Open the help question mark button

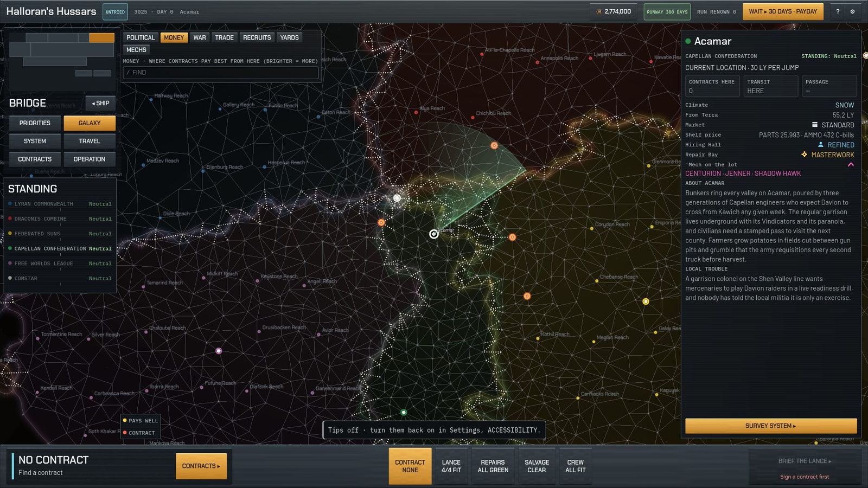click(x=838, y=11)
